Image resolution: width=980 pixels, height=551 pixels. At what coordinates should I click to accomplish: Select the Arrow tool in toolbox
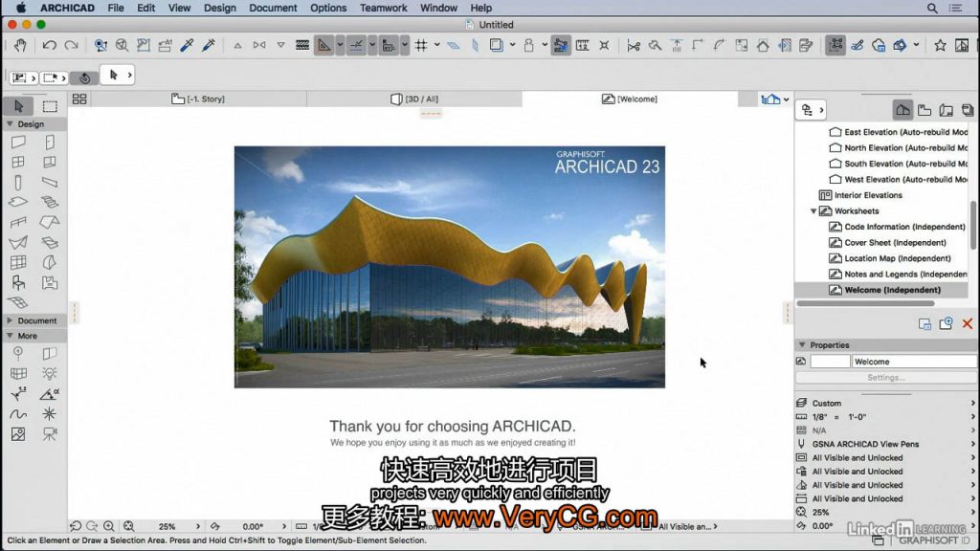(x=18, y=105)
